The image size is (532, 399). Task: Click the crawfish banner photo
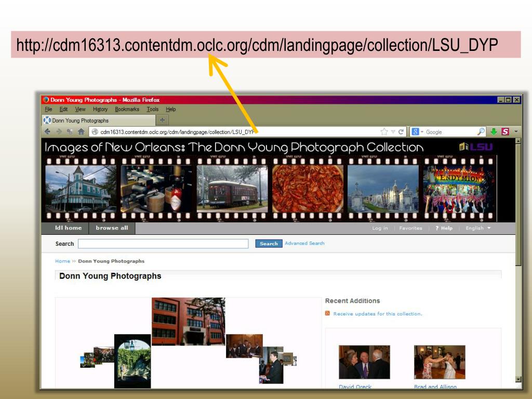tap(308, 188)
